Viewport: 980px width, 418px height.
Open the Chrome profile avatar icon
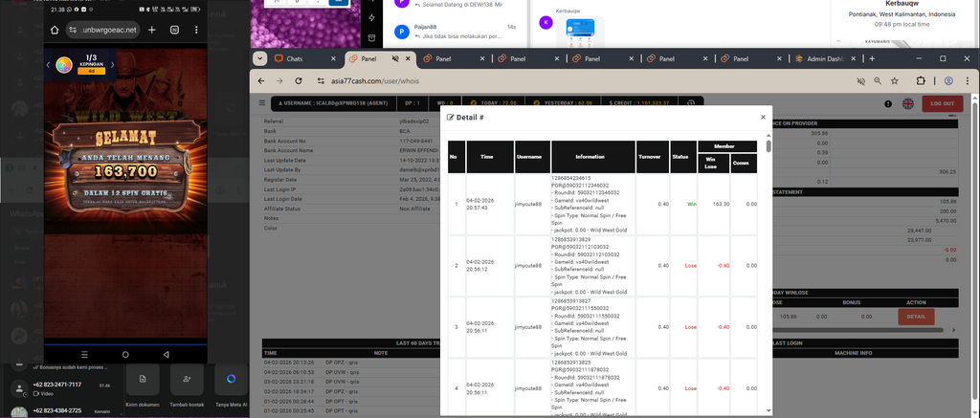coord(948,81)
